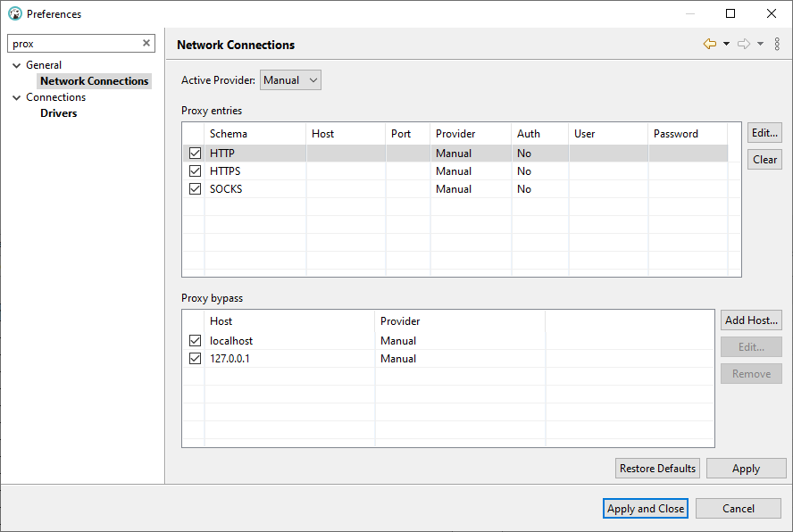Click Restore Defaults
793x532 pixels.
pos(657,468)
